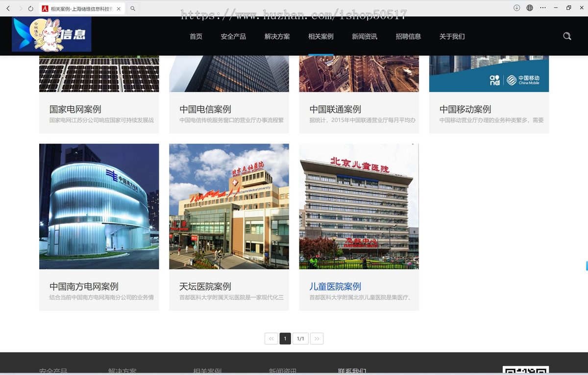
Task: Click the 1/1 page indicator
Action: tap(300, 338)
